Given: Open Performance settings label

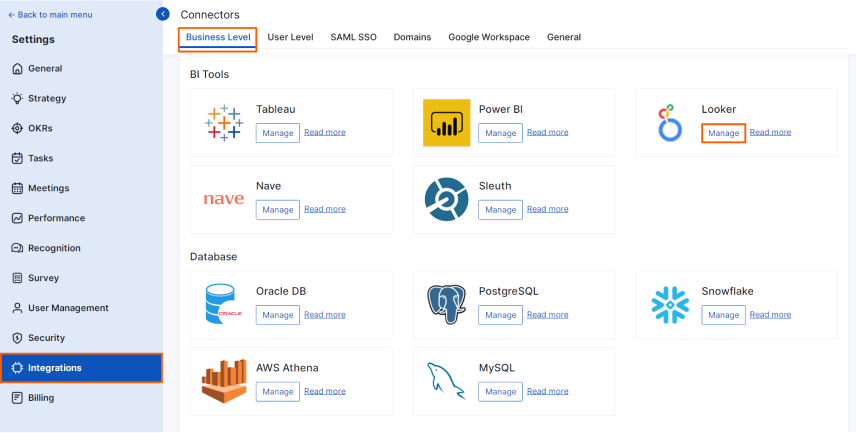Looking at the screenshot, I should click(57, 218).
